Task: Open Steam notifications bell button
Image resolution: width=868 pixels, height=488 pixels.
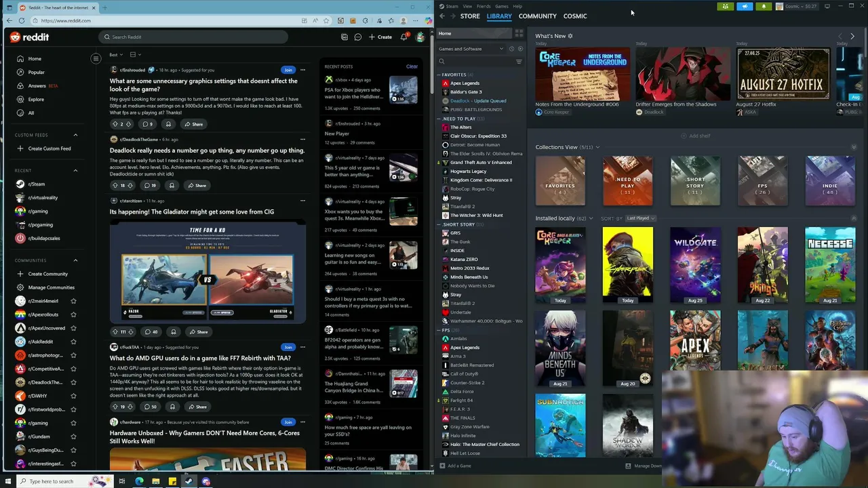Action: [x=764, y=6]
